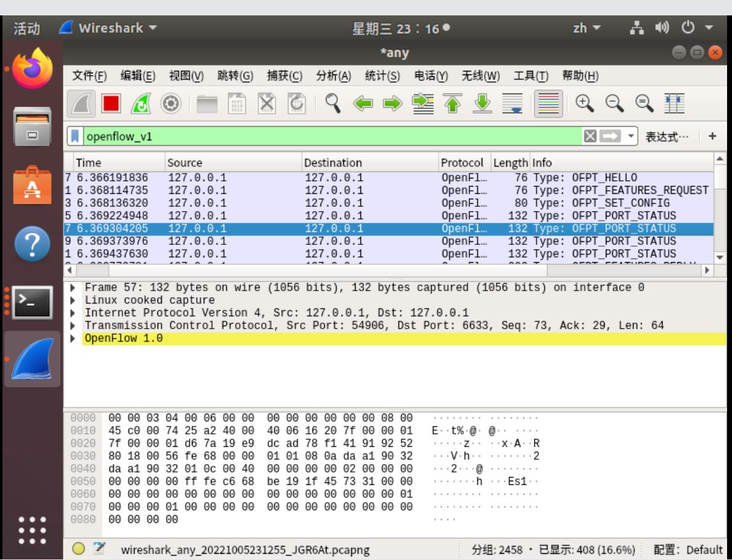
Task: Select the OFPT_FEATURES_REQUEST packet row
Action: [388, 190]
